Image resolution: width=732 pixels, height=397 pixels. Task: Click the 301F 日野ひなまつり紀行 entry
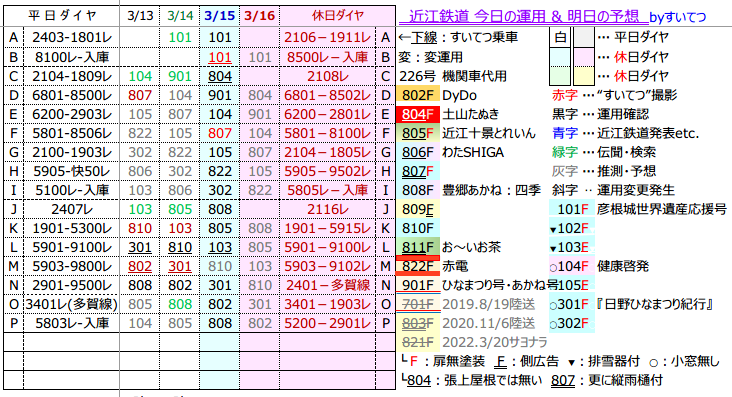[632, 305]
